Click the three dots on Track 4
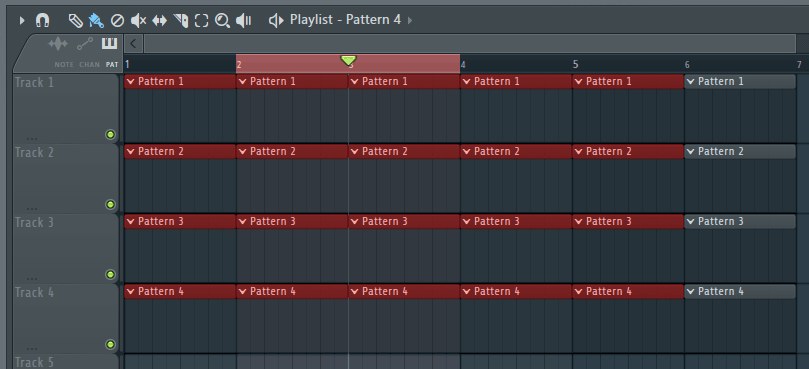 pyautogui.click(x=31, y=348)
